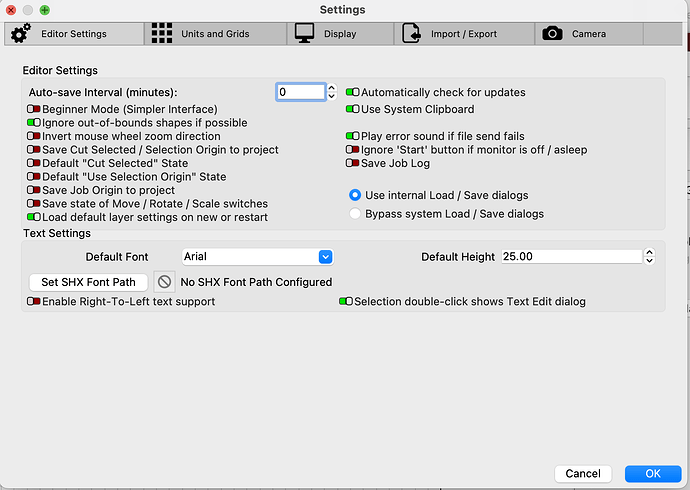Click the OK button

pyautogui.click(x=653, y=474)
